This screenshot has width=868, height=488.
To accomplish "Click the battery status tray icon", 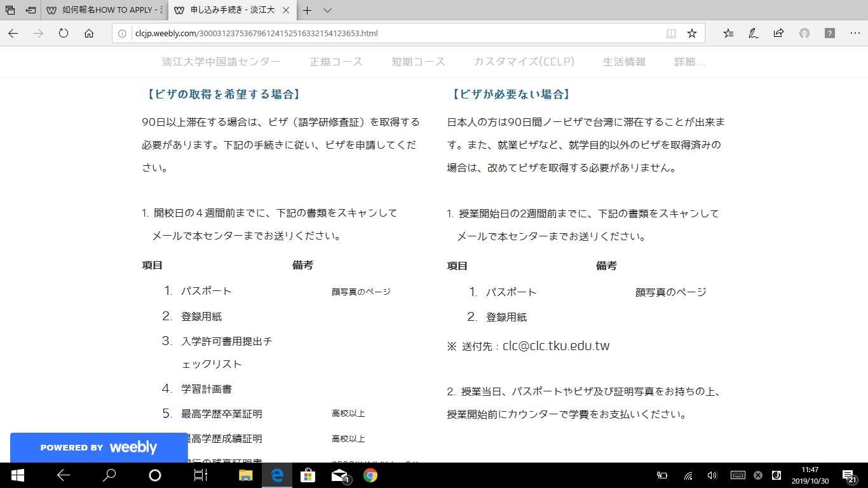I will click(x=661, y=475).
